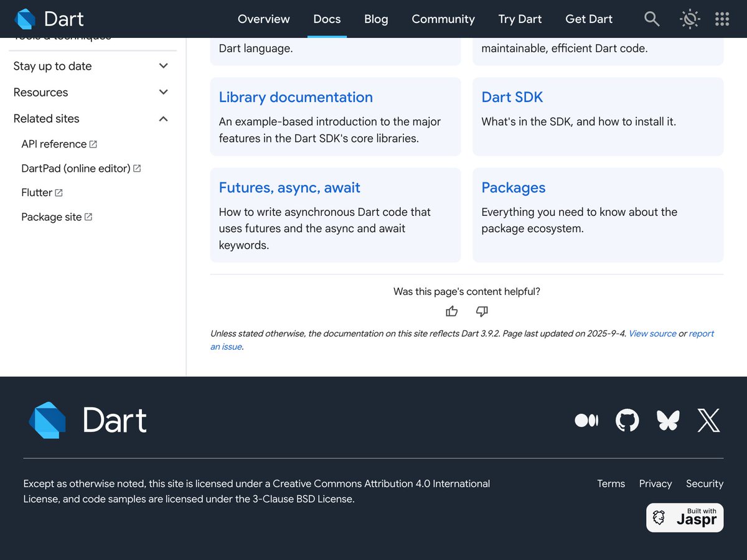Click the View source link
The height and width of the screenshot is (560, 747).
[x=652, y=334]
